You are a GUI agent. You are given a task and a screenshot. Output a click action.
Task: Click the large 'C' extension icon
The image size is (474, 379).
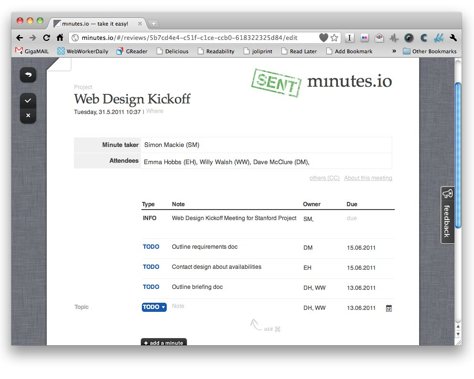pos(424,38)
